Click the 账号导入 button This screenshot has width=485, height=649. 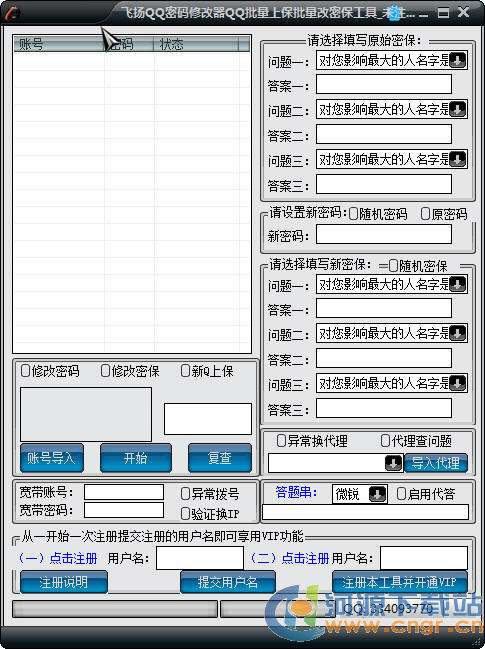[52, 458]
